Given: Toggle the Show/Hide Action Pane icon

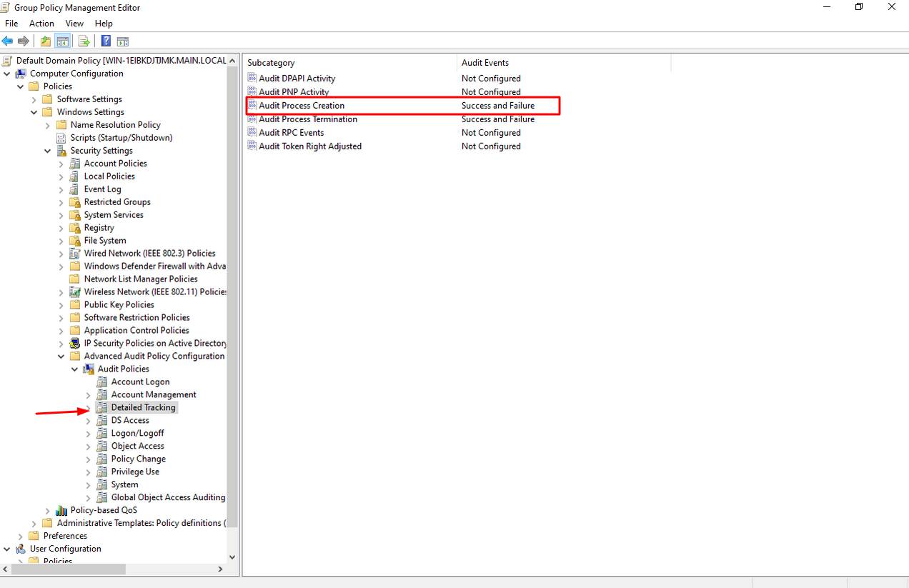Looking at the screenshot, I should 122,41.
